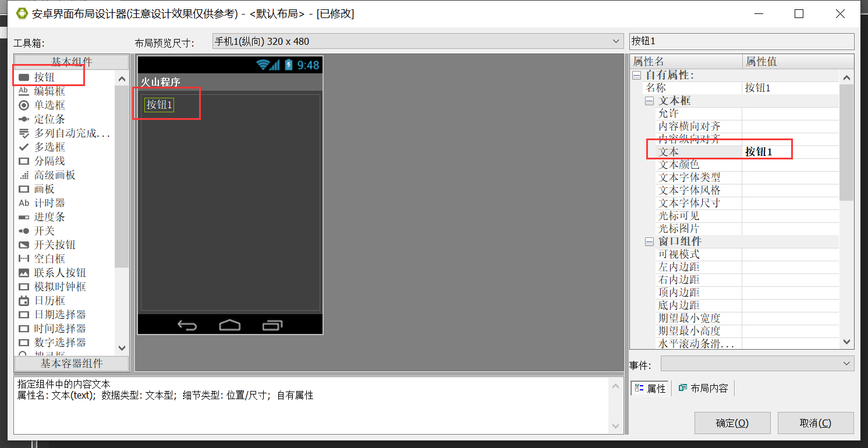Click the property grid scroll up arrow
Screen dimensions: 868x448
point(847,78)
